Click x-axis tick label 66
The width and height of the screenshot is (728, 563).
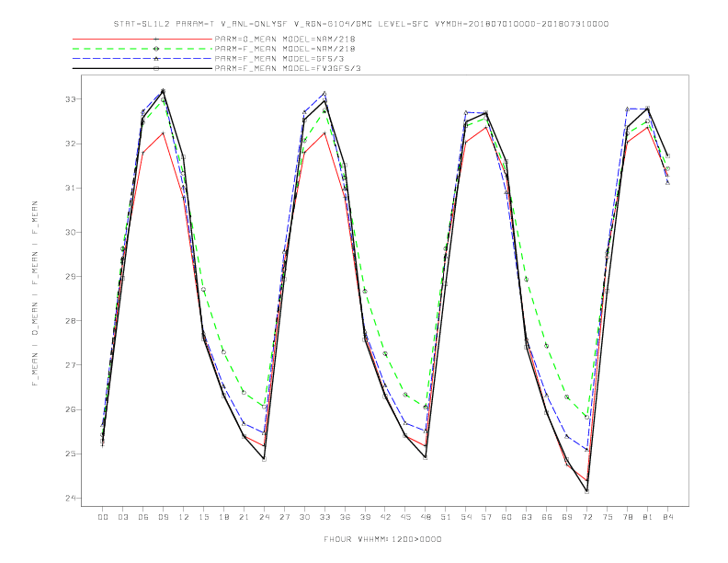(x=547, y=517)
